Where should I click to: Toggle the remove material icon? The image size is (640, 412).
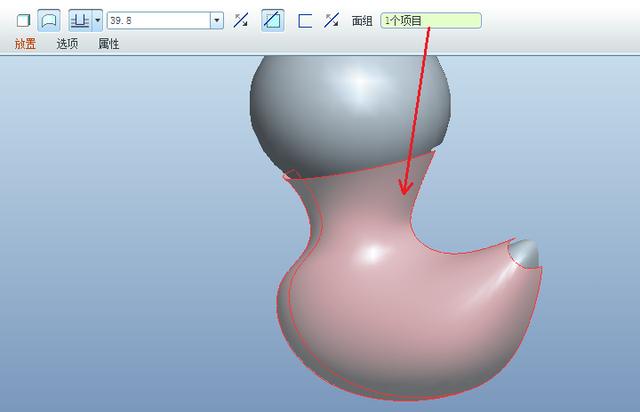pyautogui.click(x=272, y=20)
